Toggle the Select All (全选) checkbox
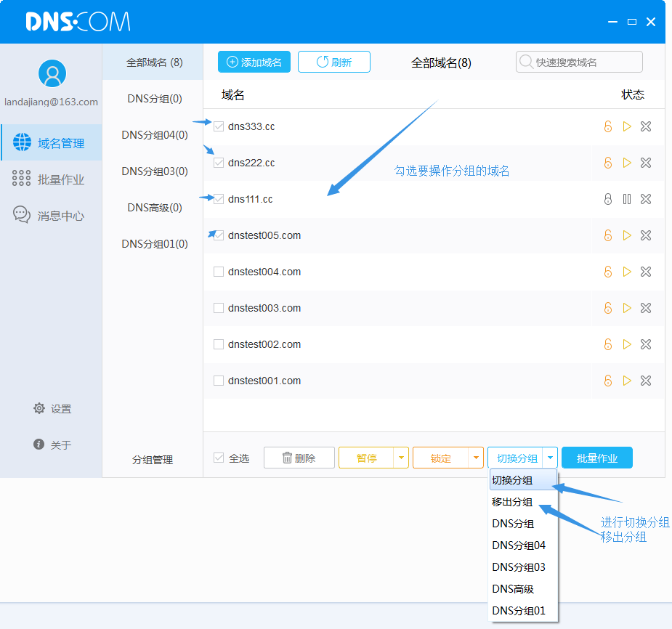 219,458
